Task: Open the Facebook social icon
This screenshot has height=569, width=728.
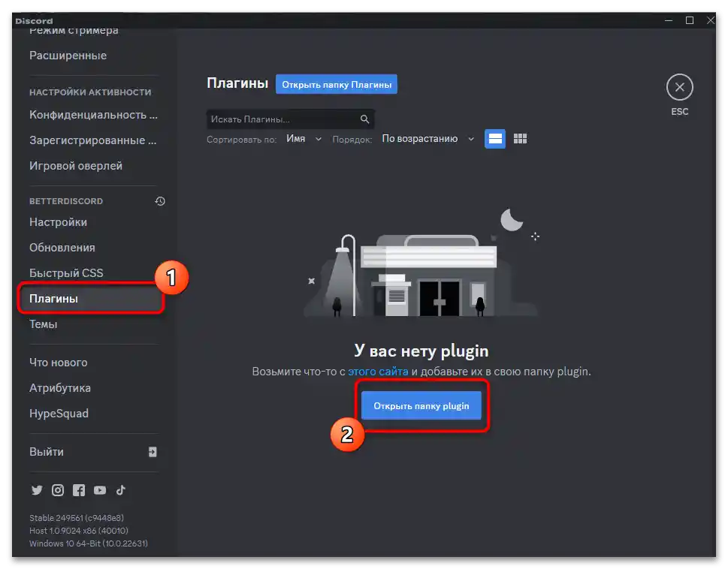Action: 78,489
